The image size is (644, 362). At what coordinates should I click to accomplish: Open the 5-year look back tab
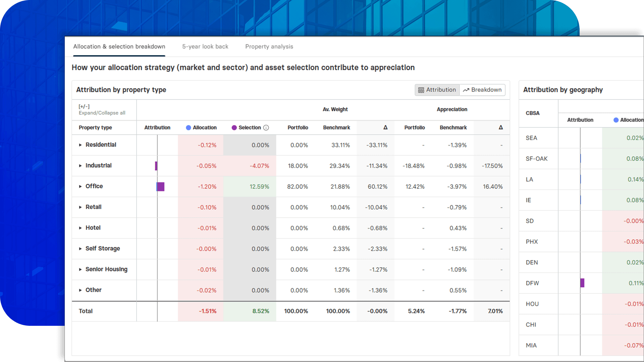click(x=205, y=47)
